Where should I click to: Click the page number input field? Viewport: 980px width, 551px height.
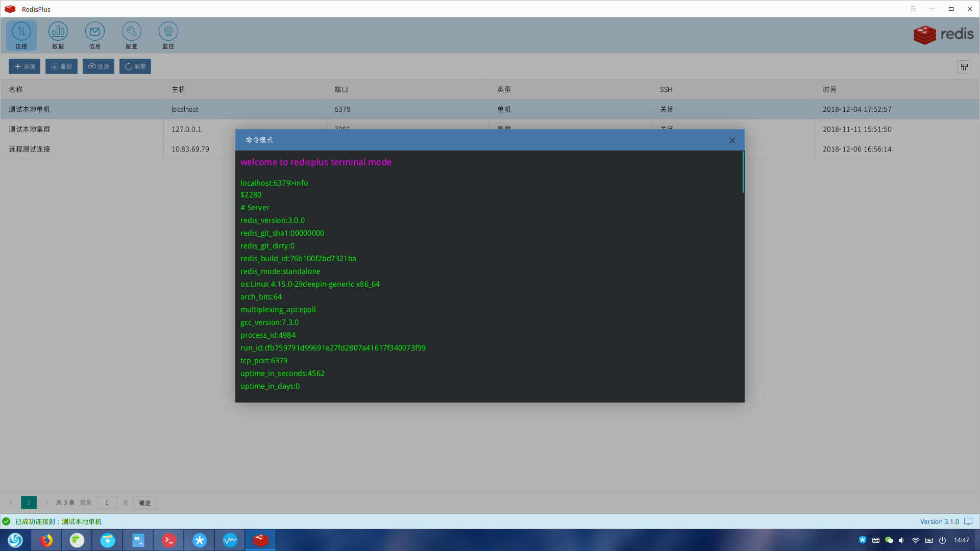[x=107, y=503]
